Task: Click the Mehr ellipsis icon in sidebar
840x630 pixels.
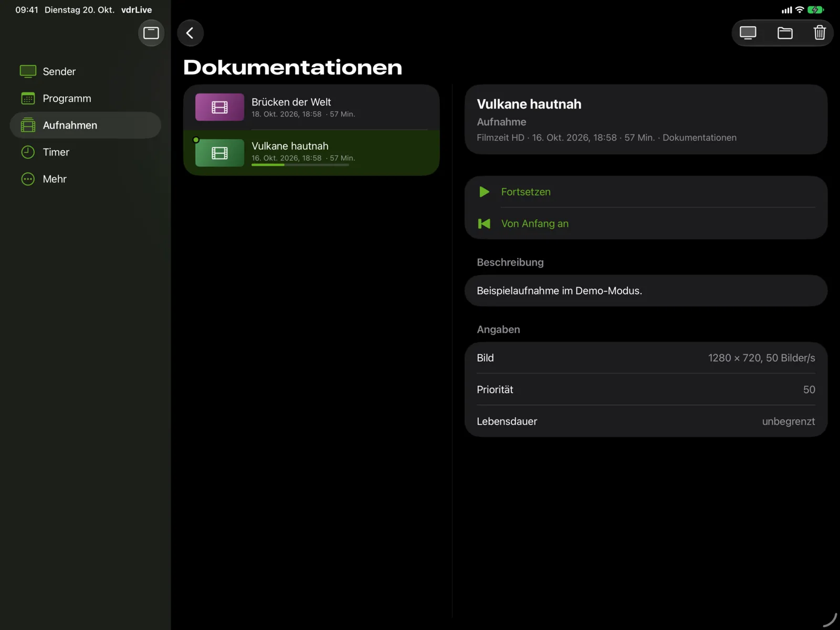Action: [28, 179]
